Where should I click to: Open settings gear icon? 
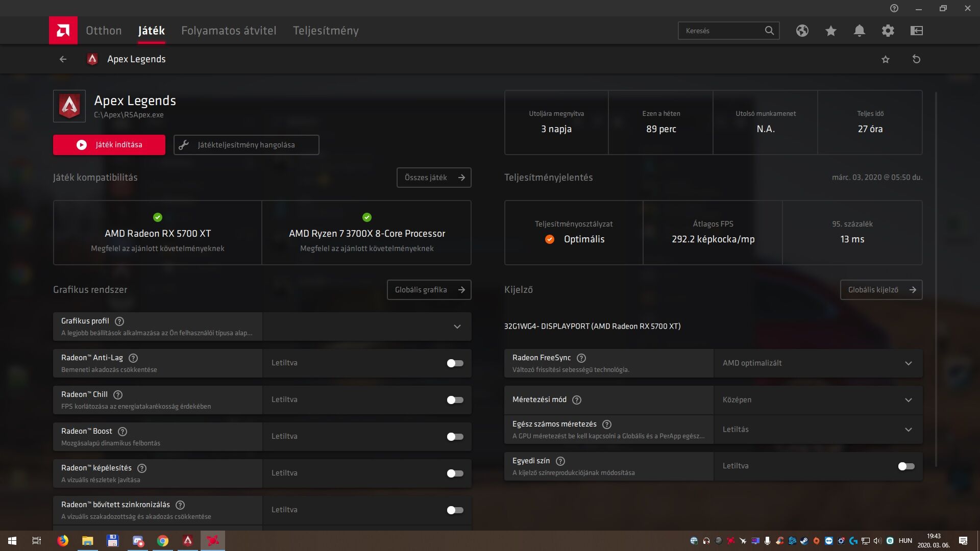coord(888,31)
